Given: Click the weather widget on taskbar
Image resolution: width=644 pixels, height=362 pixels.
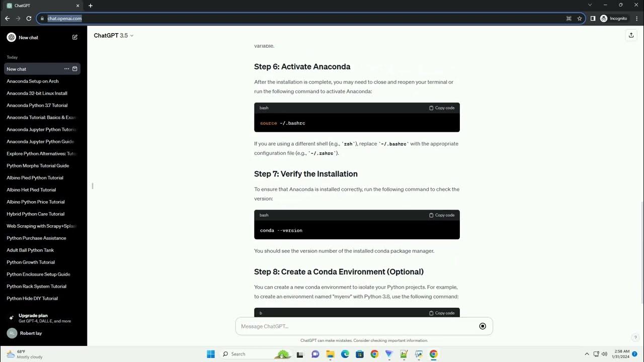Looking at the screenshot, I should pyautogui.click(x=24, y=354).
